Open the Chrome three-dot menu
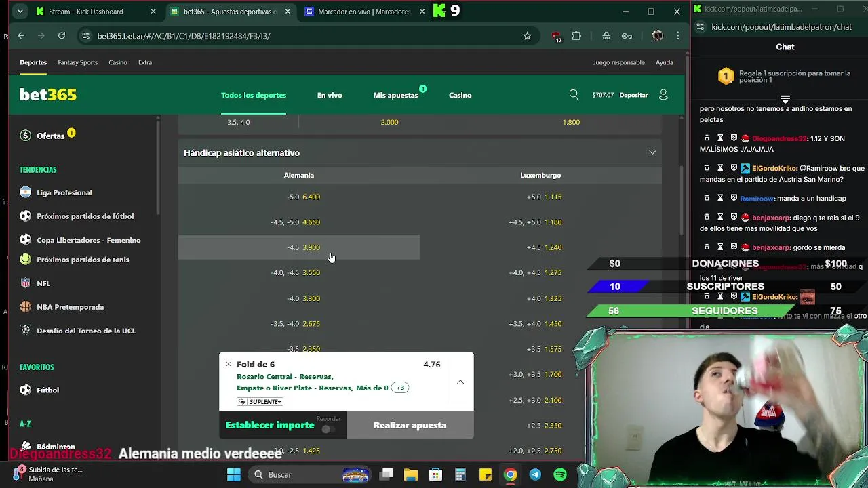This screenshot has height=488, width=868. 677,36
